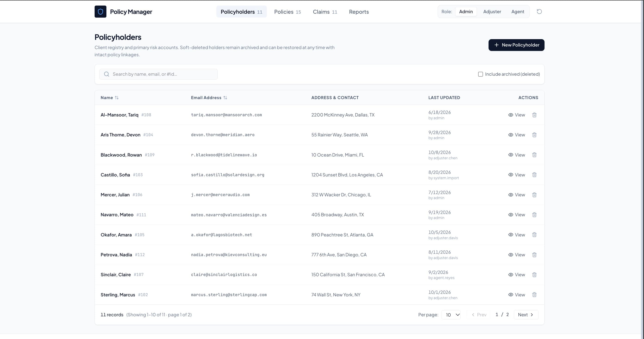Open the Policies tab

pyautogui.click(x=288, y=12)
